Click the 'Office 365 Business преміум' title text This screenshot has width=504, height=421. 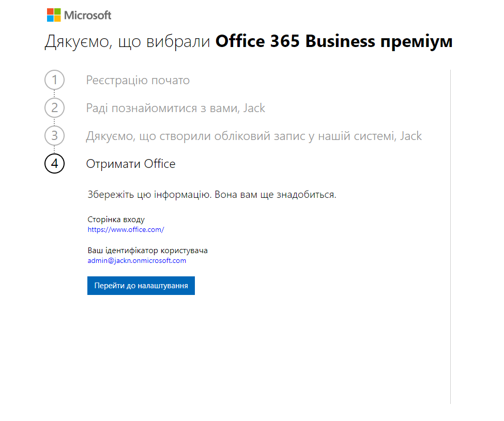coord(334,42)
